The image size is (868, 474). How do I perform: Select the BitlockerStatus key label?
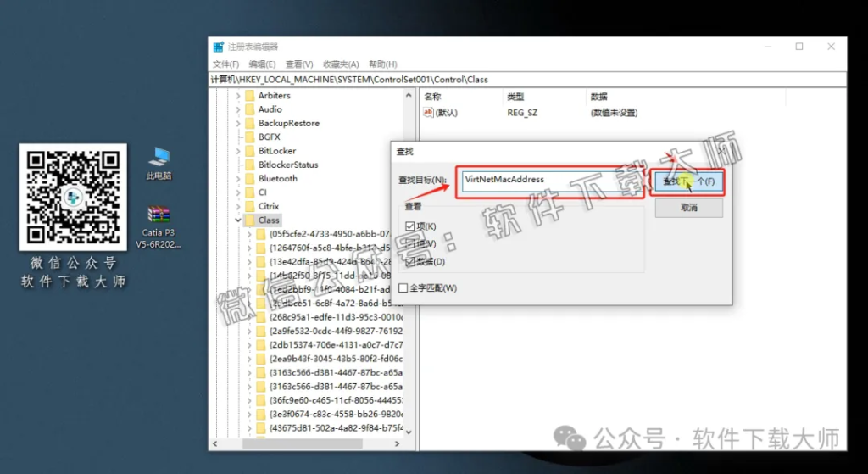pos(288,165)
